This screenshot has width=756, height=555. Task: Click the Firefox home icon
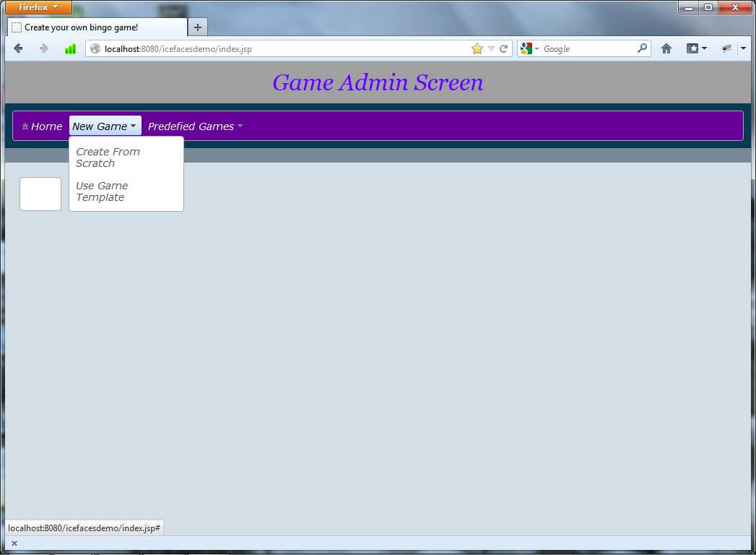666,48
